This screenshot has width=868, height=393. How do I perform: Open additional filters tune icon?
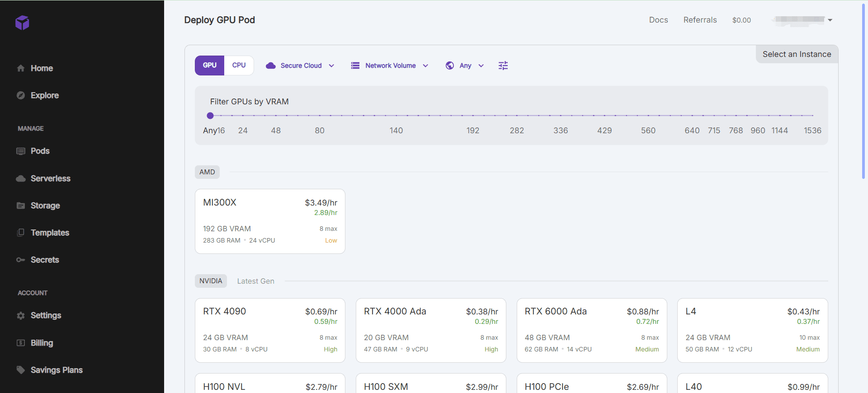click(x=503, y=65)
